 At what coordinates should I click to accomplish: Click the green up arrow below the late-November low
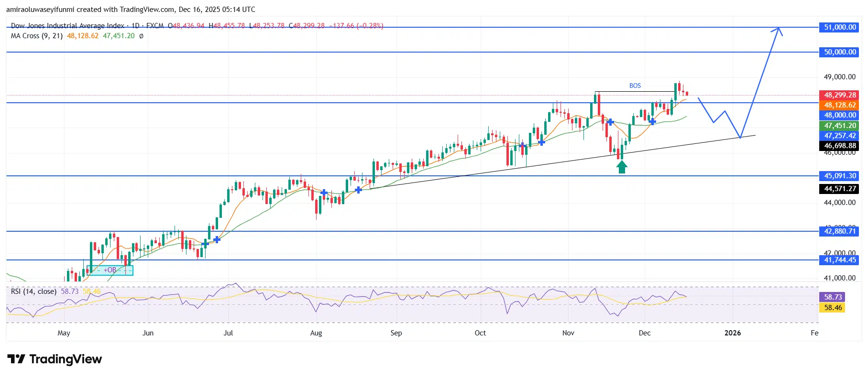pos(621,167)
